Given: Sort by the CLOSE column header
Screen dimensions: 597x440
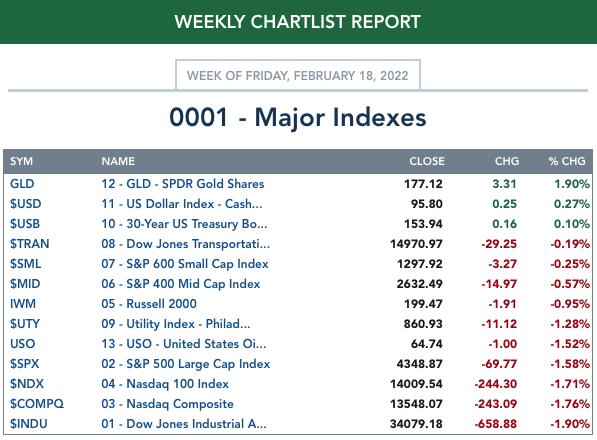Looking at the screenshot, I should pyautogui.click(x=427, y=161).
